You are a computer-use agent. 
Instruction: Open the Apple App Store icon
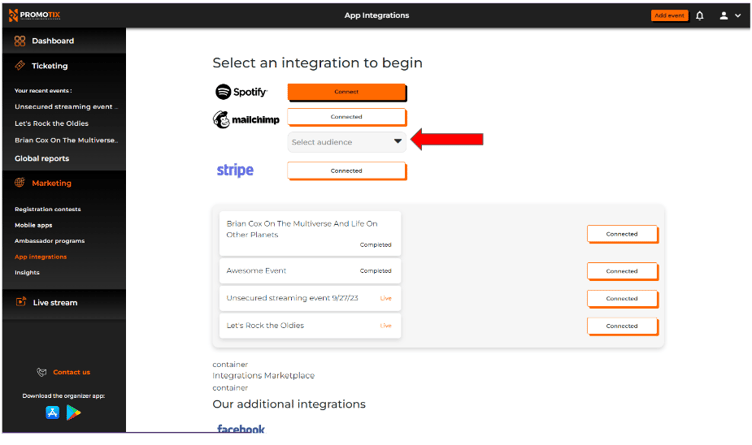click(x=52, y=412)
